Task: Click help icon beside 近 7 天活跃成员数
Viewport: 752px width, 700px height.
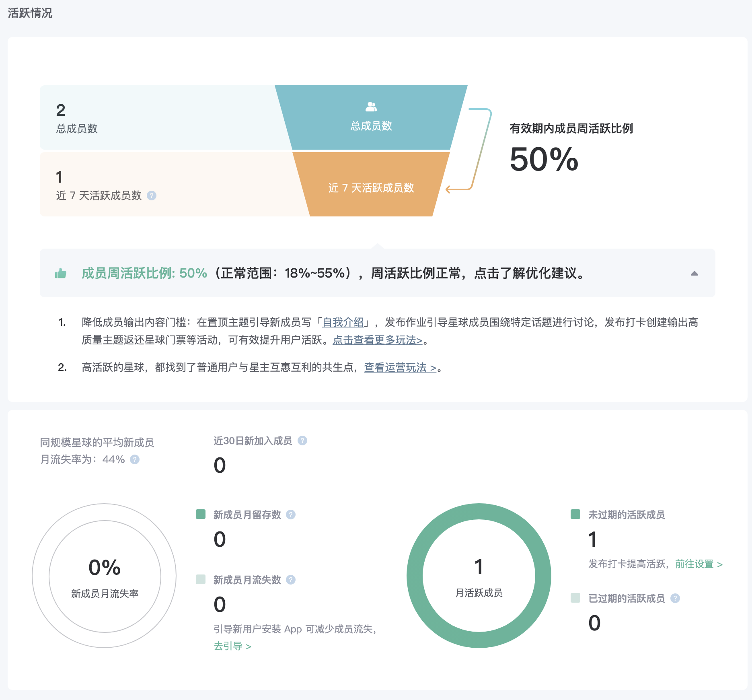Action: tap(152, 196)
